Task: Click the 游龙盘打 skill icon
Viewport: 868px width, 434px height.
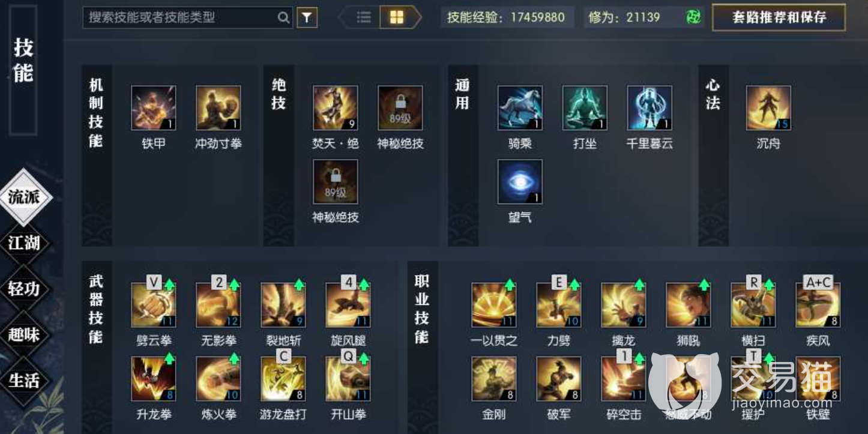Action: tap(283, 379)
